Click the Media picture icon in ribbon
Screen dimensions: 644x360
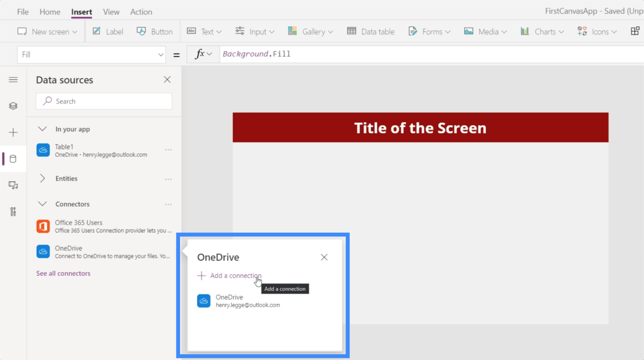(468, 31)
